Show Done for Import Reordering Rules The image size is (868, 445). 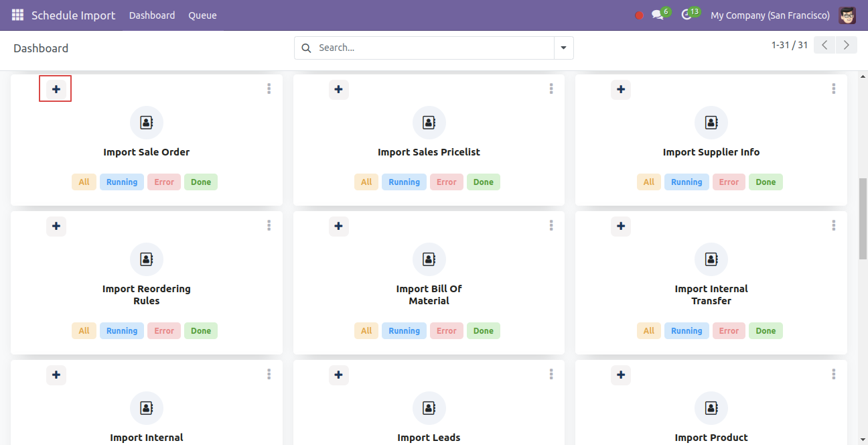(201, 330)
